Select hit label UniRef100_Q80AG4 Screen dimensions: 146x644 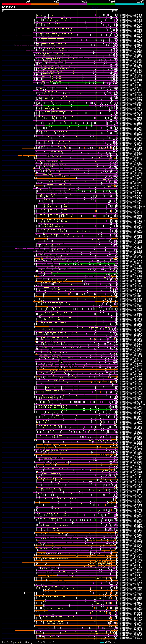click(x=131, y=251)
